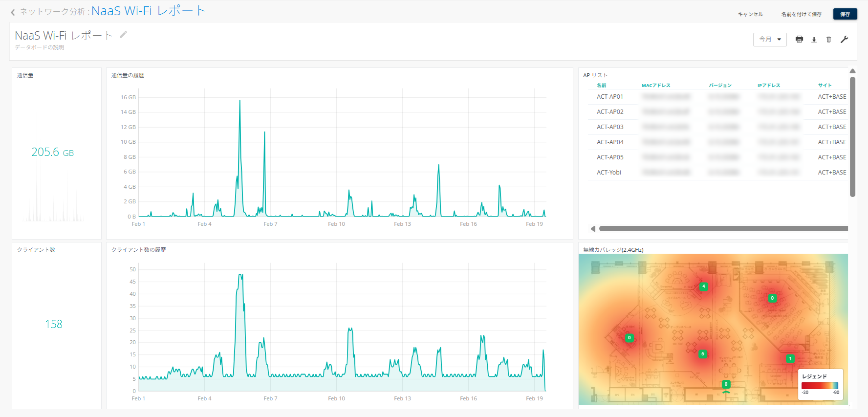Click the AP marker labeled 1 on heatmap
This screenshot has height=417, width=868.
coord(790,359)
